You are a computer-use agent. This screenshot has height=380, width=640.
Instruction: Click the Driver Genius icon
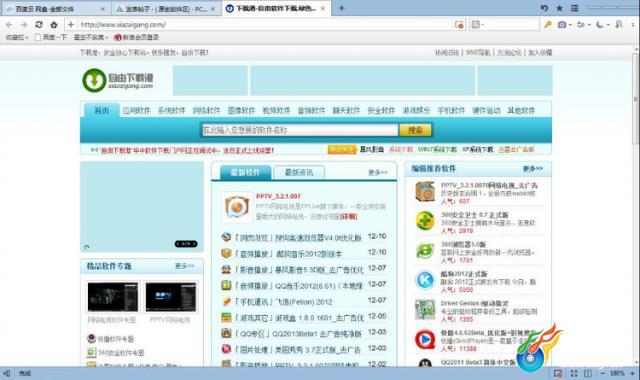[425, 309]
